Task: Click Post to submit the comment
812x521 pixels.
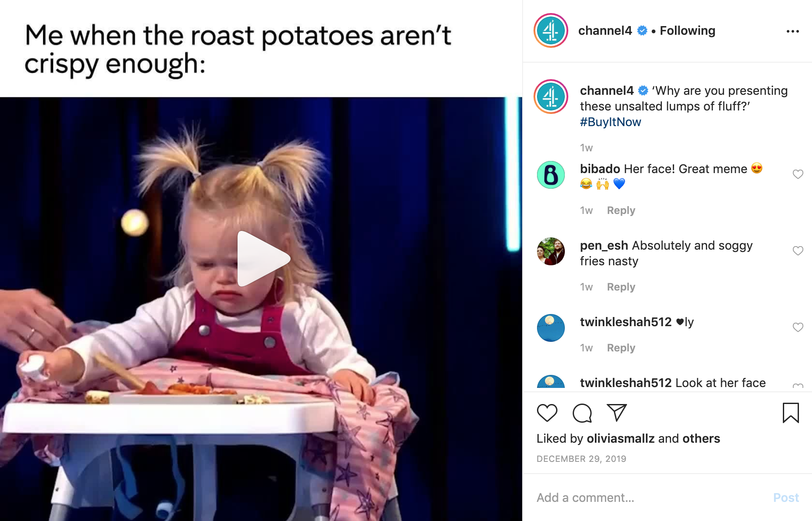Action: coord(786,498)
